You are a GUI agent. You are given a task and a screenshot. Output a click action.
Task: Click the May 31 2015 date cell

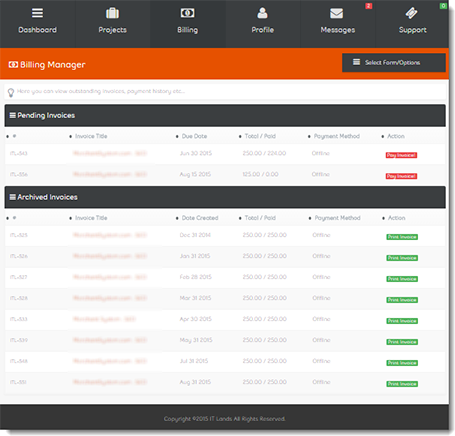point(196,340)
